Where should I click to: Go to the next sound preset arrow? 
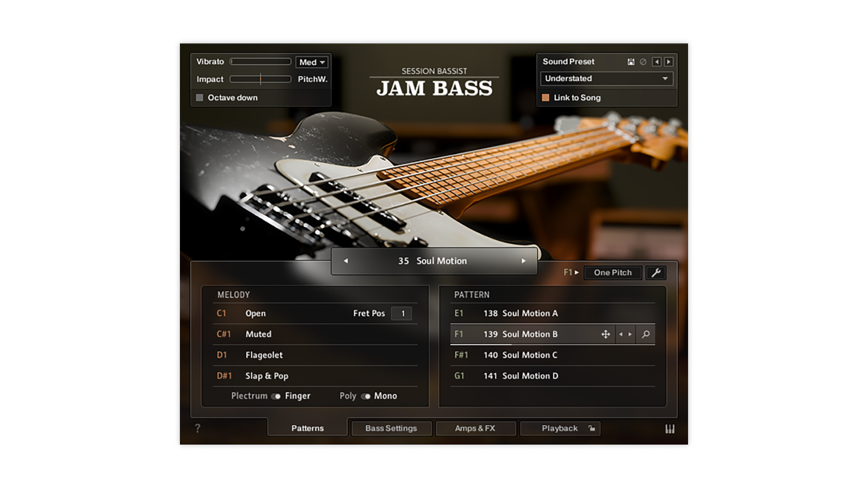669,62
